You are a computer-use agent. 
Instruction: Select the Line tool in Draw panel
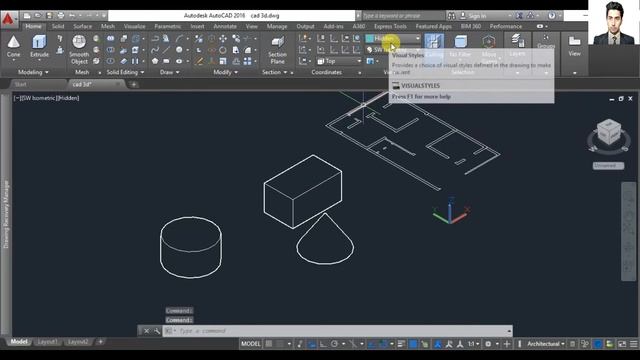(167, 50)
